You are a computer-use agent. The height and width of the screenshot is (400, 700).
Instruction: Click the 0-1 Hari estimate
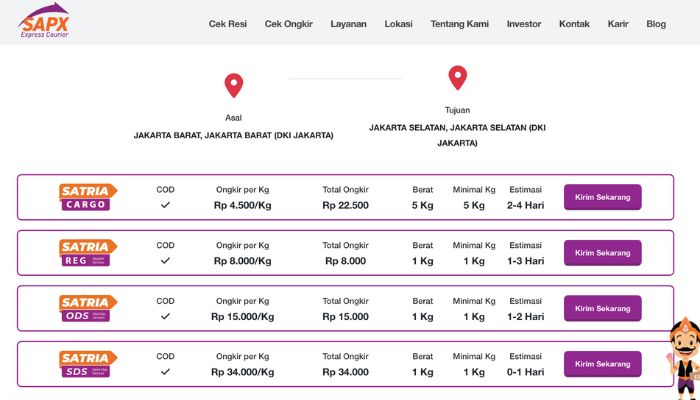[x=525, y=372]
